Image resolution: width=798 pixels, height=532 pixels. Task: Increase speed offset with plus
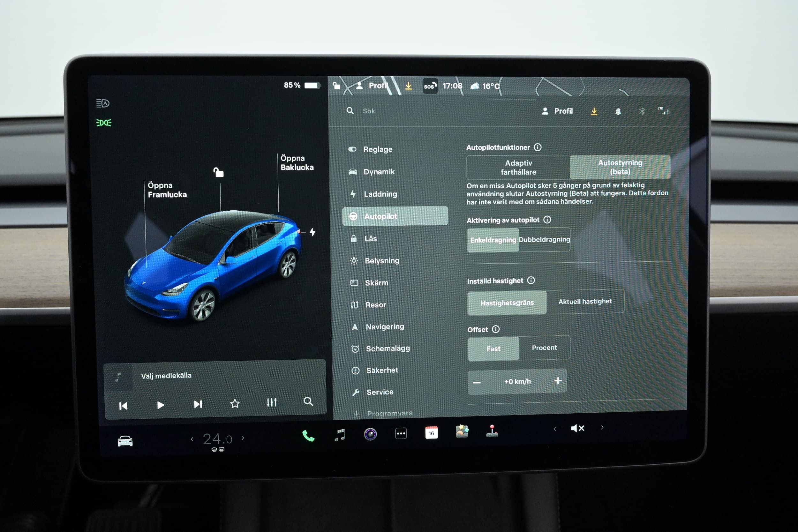[x=558, y=381]
